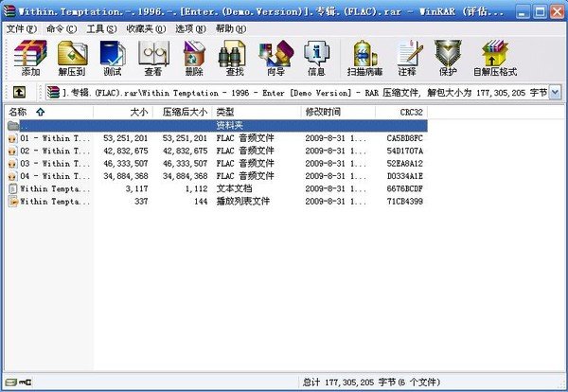568x392 pixels.
Task: Click CRC32 value 52EA8A12
Action: click(x=404, y=164)
